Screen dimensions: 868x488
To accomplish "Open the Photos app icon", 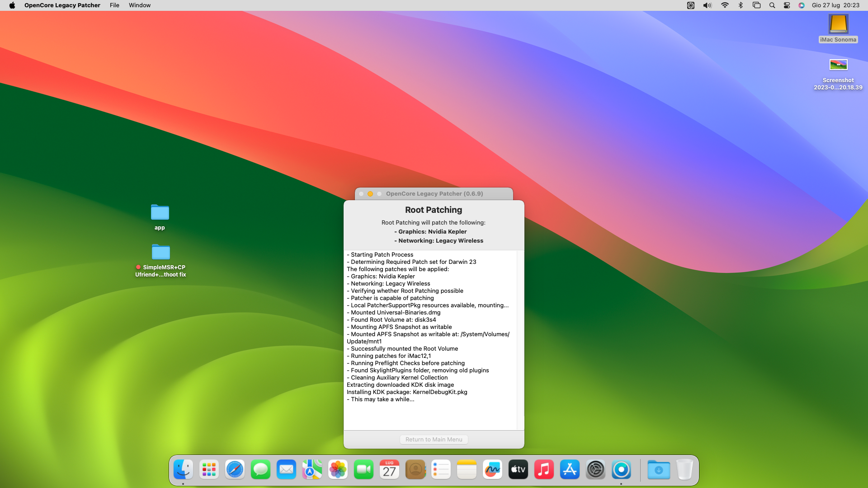I will click(338, 470).
